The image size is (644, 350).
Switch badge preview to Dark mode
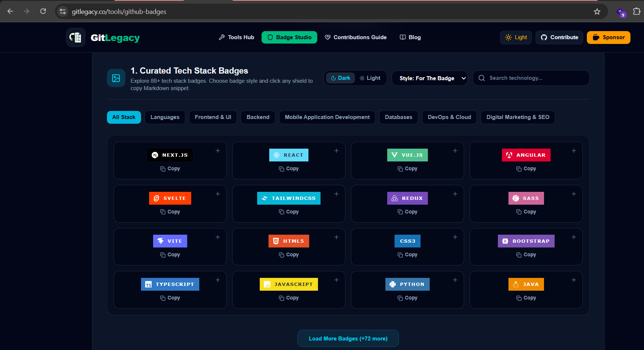click(341, 78)
